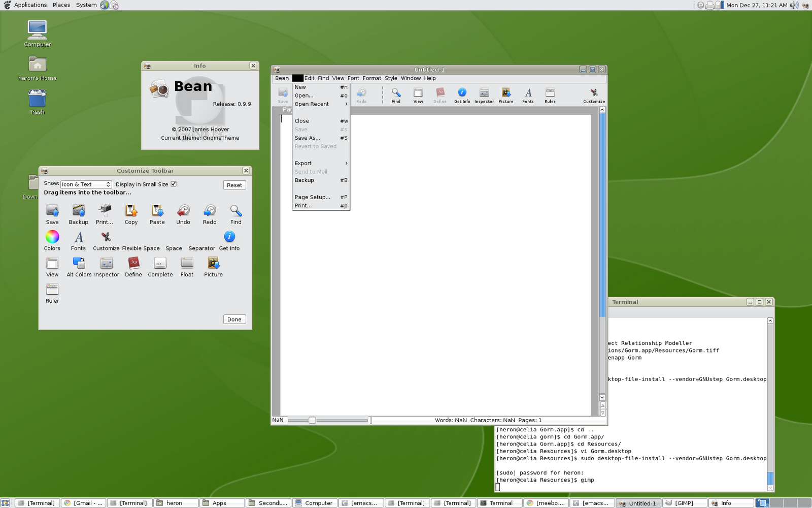Viewport: 812px width, 508px height.
Task: Choose Save As... from the open menu
Action: [321, 138]
